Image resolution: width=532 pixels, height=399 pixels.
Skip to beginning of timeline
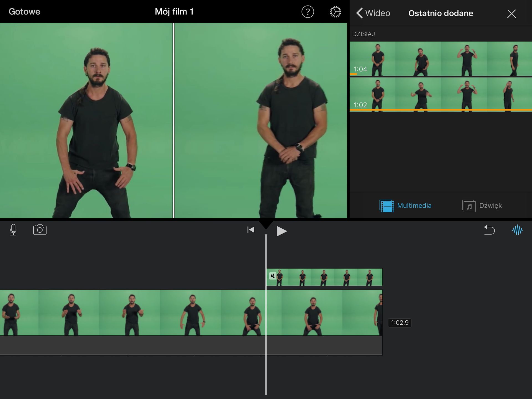[x=251, y=230]
